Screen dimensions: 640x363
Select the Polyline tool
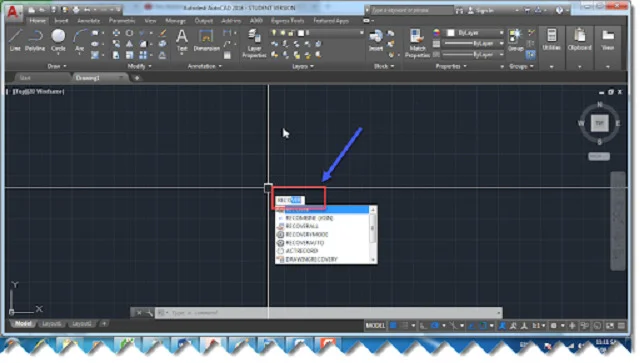[x=35, y=40]
